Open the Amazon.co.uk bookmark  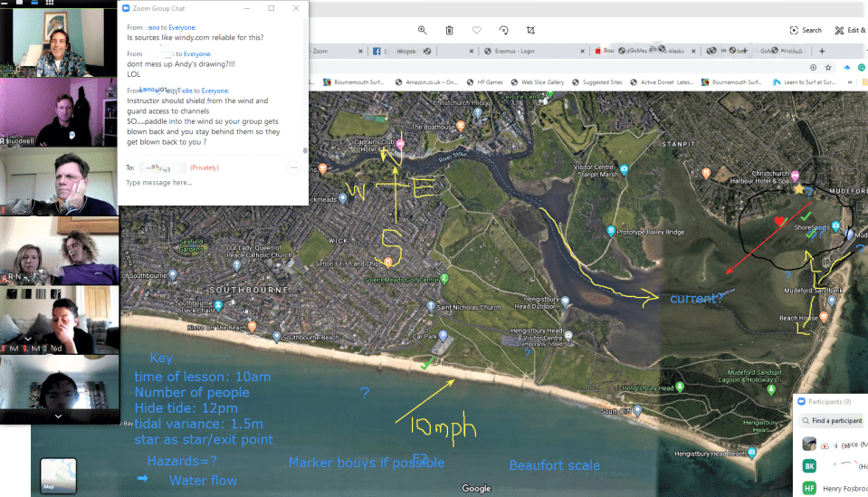[431, 82]
